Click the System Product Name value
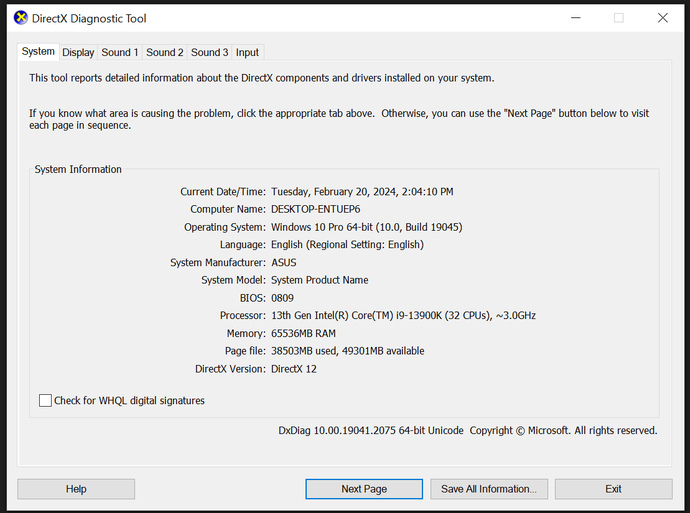Image resolution: width=690 pixels, height=513 pixels. [x=320, y=280]
